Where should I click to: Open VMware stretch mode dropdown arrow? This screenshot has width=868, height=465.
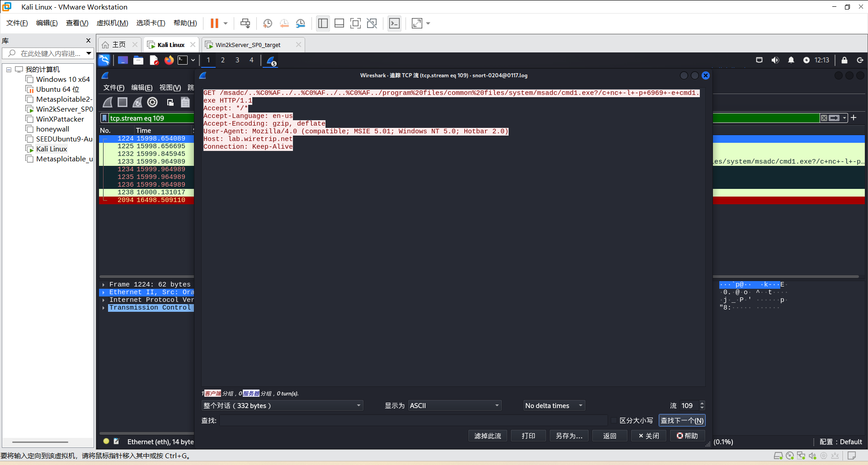pos(428,23)
